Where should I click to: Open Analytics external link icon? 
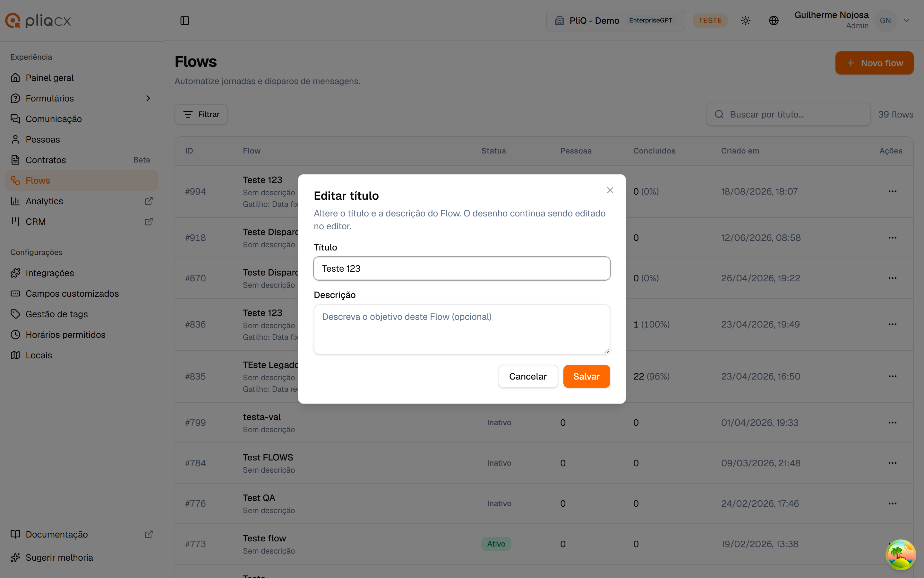149,201
